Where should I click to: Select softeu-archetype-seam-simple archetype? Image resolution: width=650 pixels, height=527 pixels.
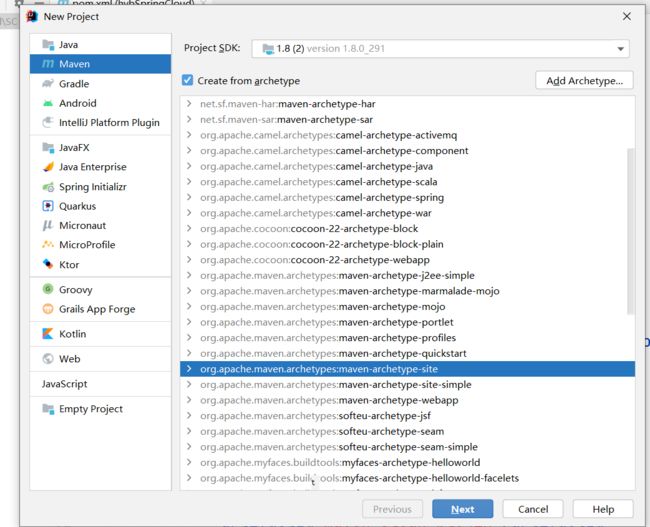click(407, 447)
